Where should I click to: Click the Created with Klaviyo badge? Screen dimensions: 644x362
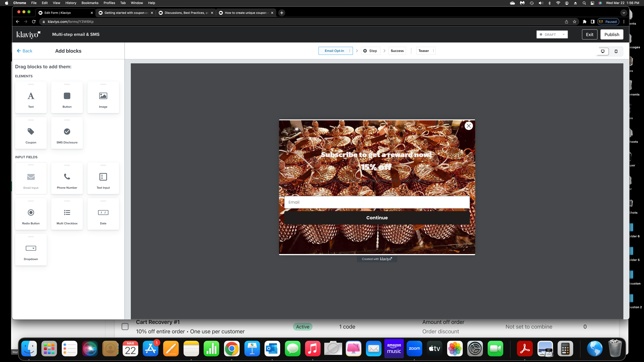click(x=377, y=259)
